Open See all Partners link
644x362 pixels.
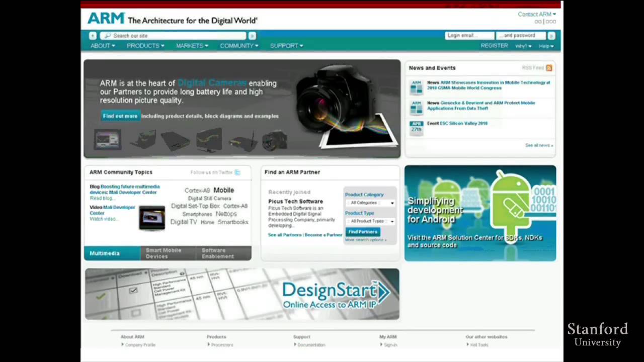coord(285,235)
